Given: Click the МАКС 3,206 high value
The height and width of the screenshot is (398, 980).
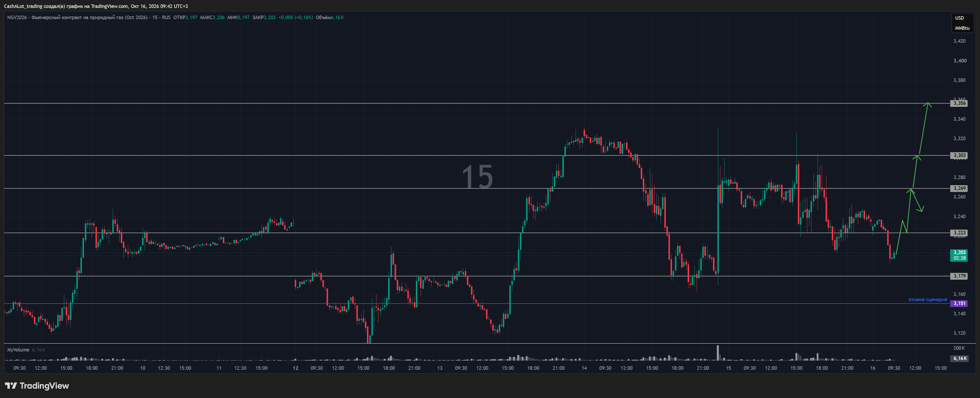Looking at the screenshot, I should tap(212, 17).
